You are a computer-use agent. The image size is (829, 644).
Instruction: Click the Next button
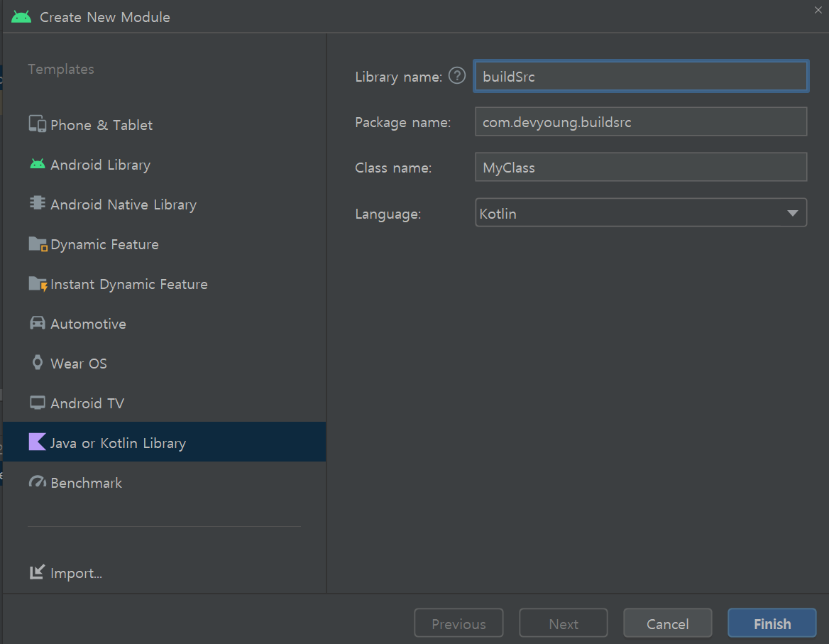pos(563,623)
